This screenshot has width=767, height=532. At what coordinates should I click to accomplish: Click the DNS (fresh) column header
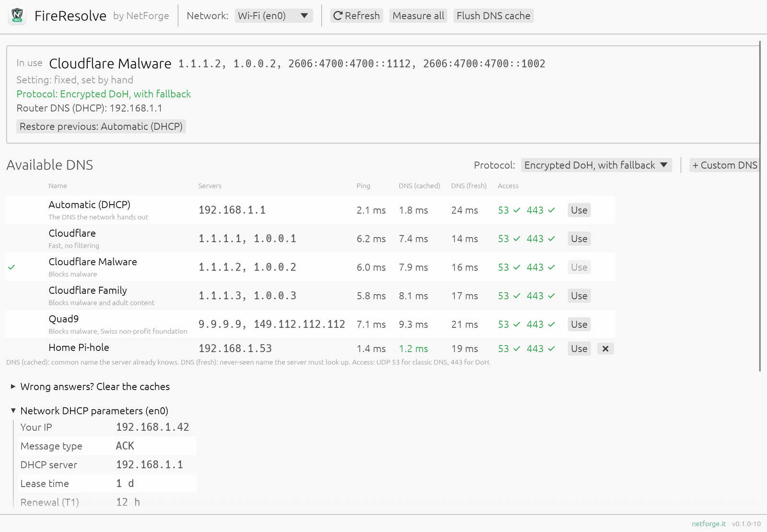(x=469, y=186)
